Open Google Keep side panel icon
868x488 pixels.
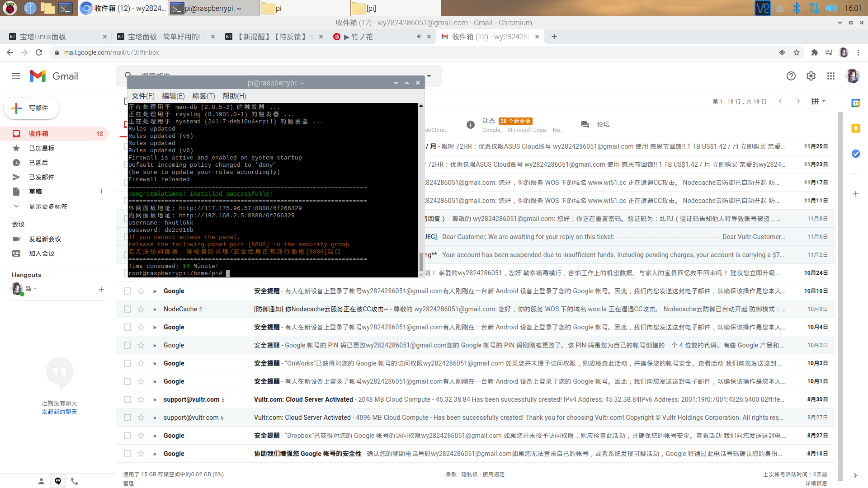point(855,128)
